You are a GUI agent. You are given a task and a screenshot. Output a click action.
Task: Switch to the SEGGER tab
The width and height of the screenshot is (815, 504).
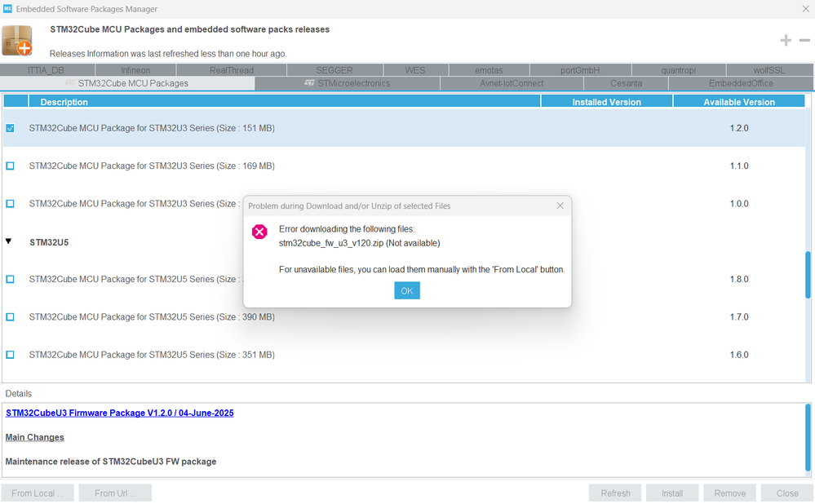click(x=334, y=70)
